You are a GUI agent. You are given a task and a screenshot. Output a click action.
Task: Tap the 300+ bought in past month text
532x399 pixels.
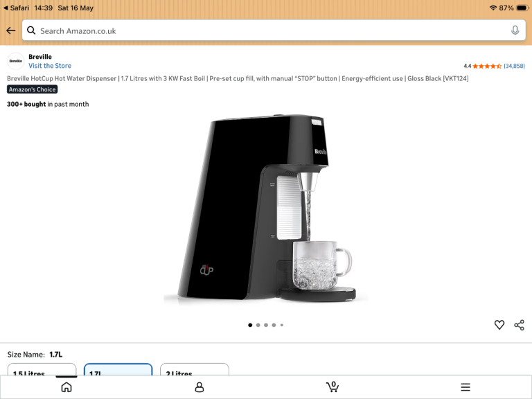pos(48,104)
